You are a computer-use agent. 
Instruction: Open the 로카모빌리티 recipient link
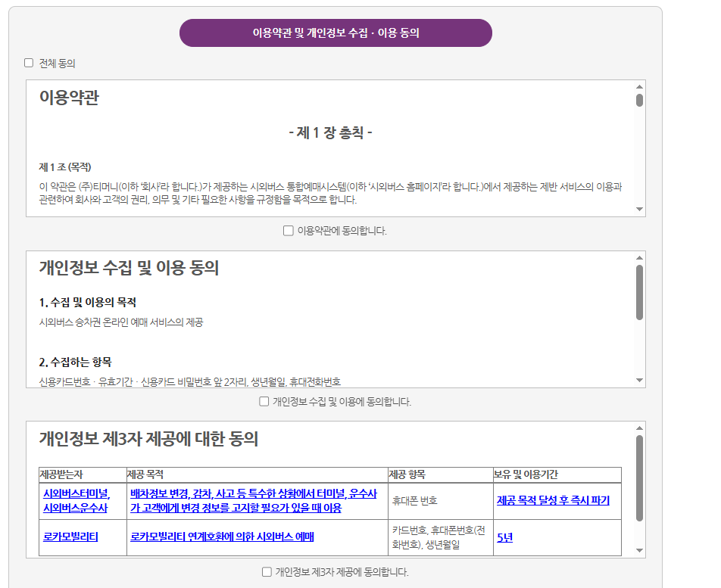tap(70, 537)
